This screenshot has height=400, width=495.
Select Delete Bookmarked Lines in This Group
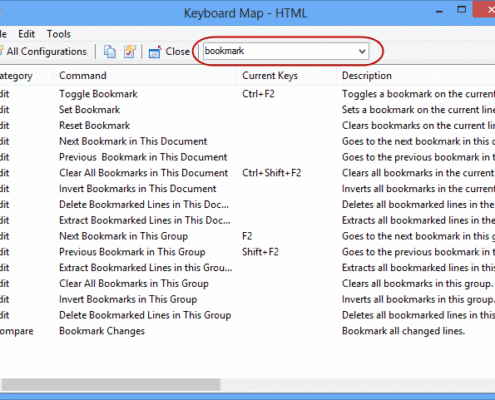pyautogui.click(x=145, y=315)
